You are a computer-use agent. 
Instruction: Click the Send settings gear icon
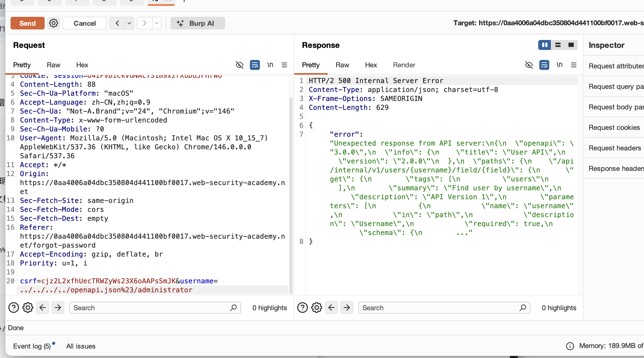coord(54,23)
